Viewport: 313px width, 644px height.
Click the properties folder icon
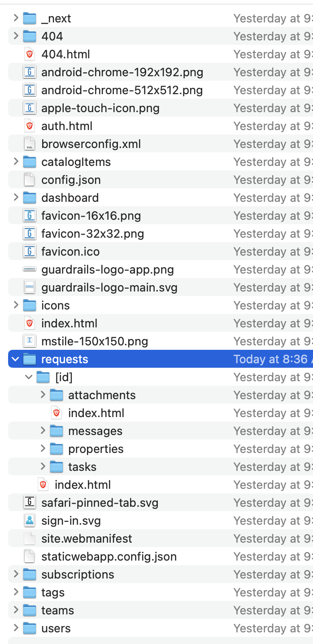56,449
